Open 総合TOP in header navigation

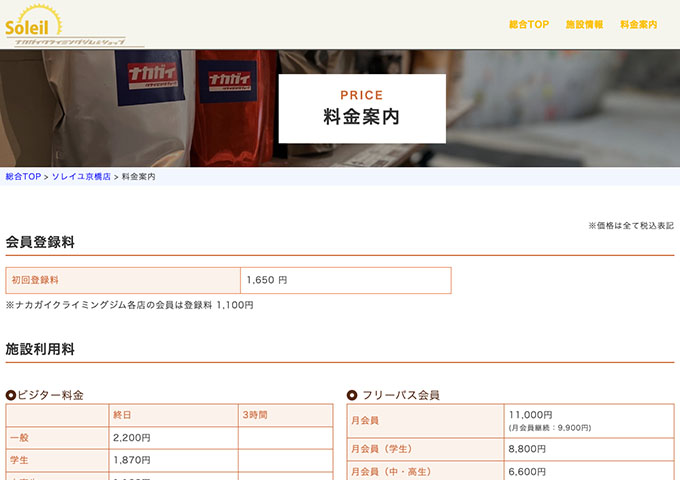[x=529, y=25]
